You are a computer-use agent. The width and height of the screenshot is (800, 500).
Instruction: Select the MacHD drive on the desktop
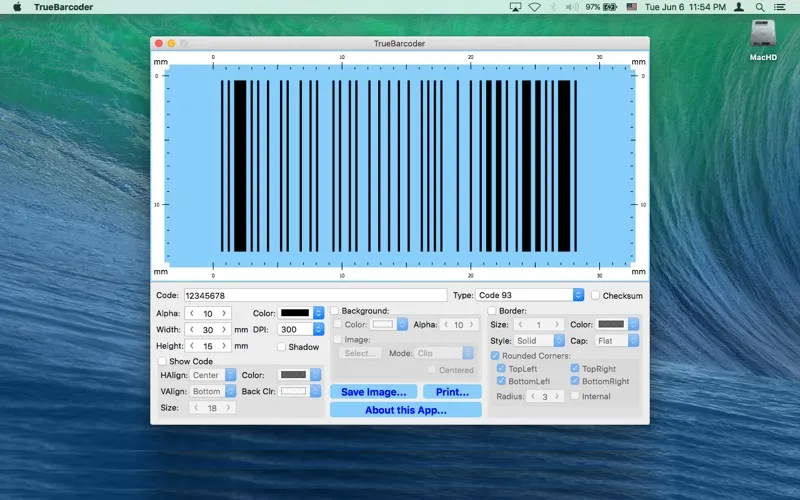[763, 36]
